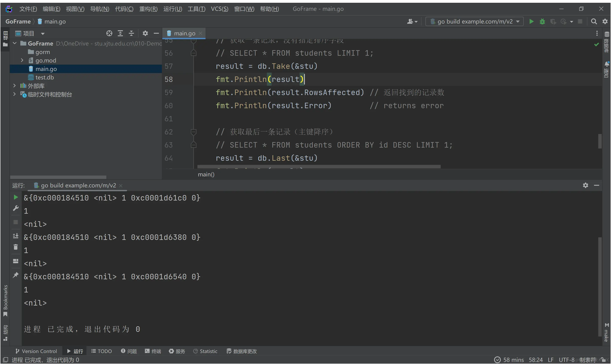611x364 pixels.
Task: Expand the go.mod tree item
Action: pyautogui.click(x=22, y=60)
